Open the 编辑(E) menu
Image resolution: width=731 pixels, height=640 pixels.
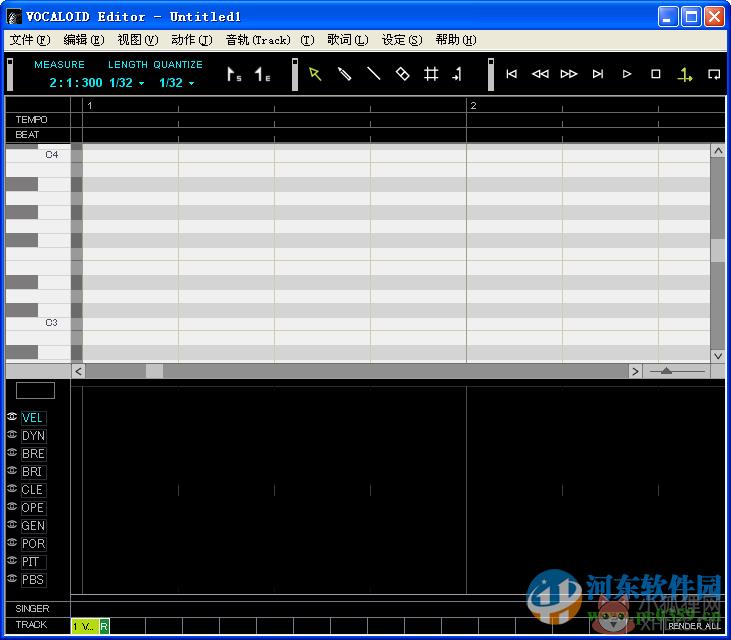point(84,40)
